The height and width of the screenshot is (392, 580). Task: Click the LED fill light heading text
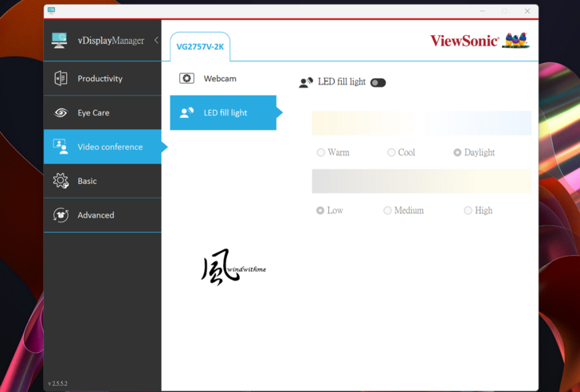coord(342,82)
